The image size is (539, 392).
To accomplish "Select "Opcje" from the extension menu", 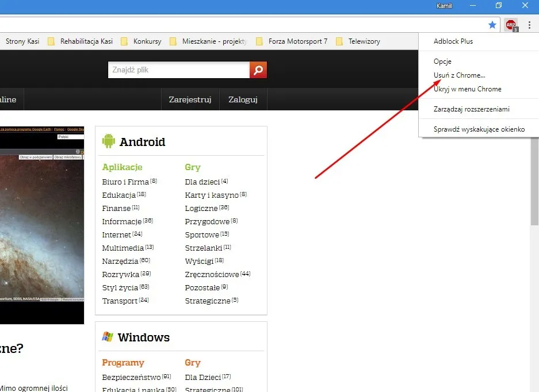I will coord(444,61).
